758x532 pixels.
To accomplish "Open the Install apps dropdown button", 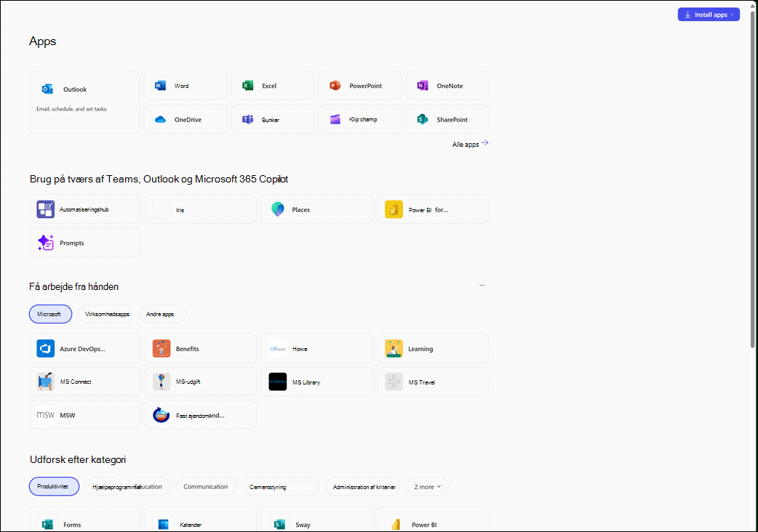I will [x=709, y=15].
